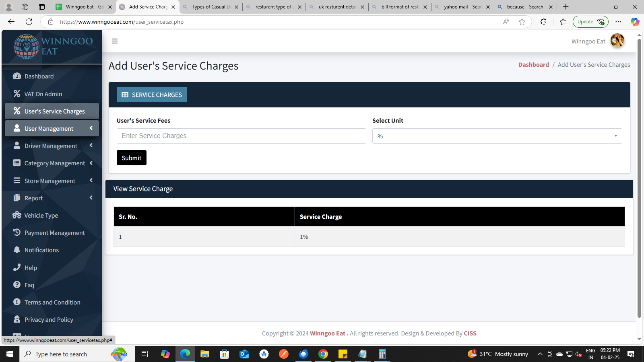Open the browser favorites star icon

point(522,22)
